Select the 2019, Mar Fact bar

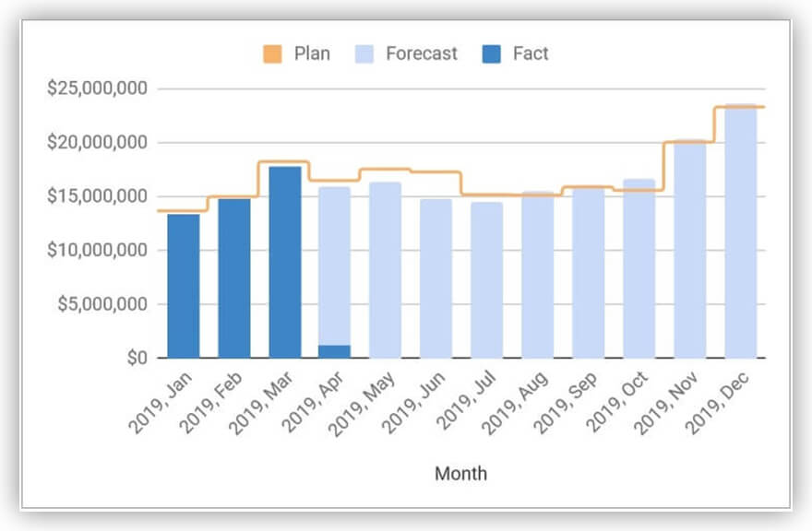284,262
